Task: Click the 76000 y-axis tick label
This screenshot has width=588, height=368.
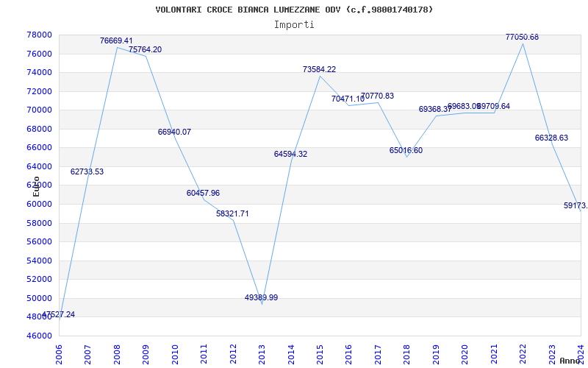Action: 39,54
